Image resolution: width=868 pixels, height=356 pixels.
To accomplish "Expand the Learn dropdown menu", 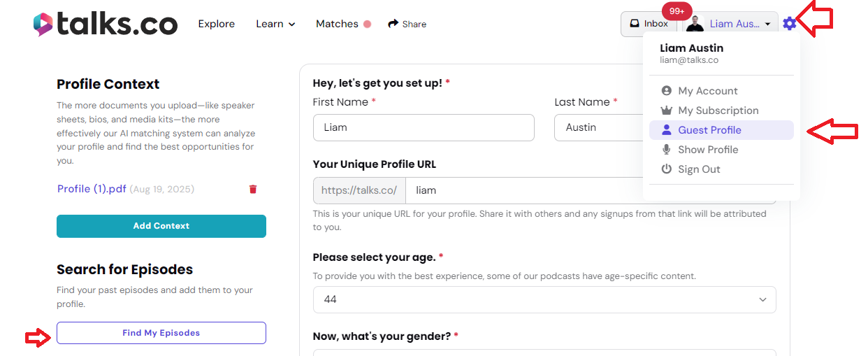I will point(275,24).
